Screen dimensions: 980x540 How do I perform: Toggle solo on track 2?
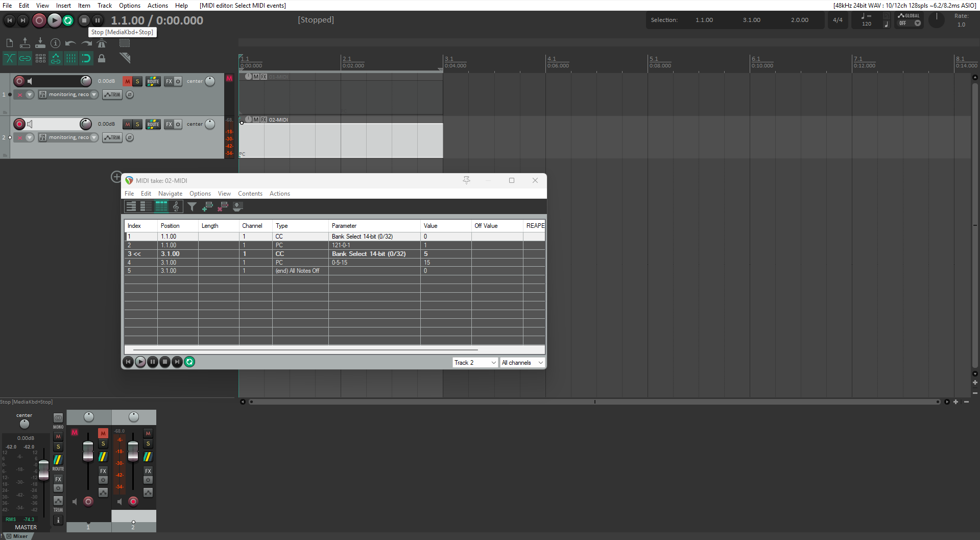[x=137, y=124]
